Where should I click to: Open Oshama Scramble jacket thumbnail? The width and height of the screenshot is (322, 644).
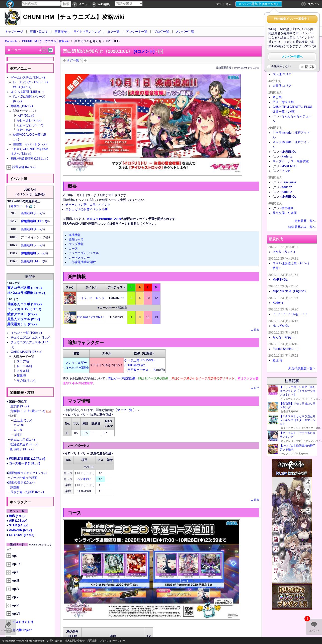tap(70, 317)
